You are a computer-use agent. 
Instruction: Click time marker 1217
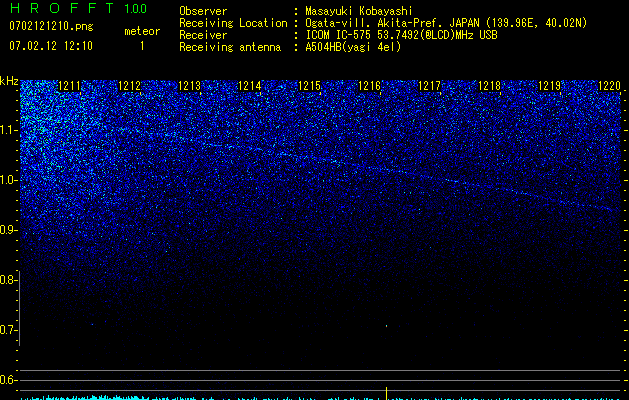click(x=429, y=86)
